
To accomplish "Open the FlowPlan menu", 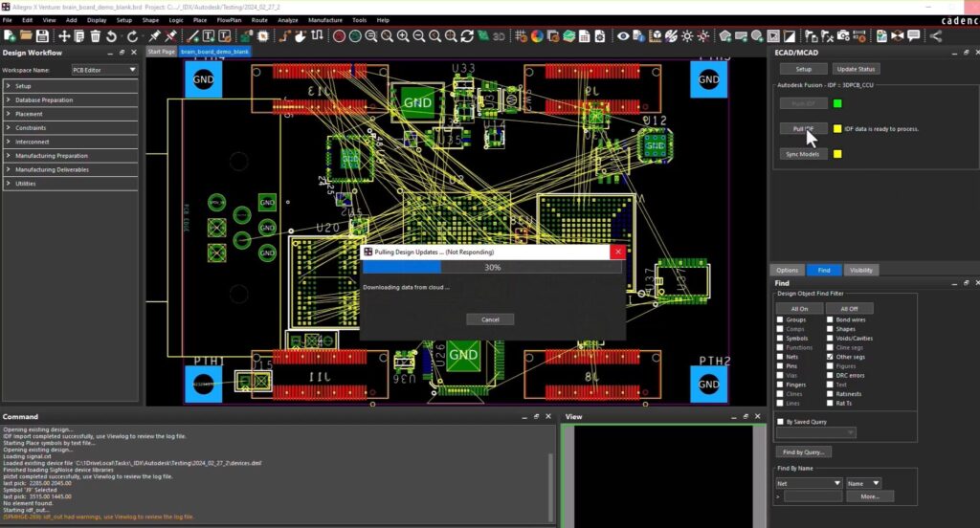I will coord(229,20).
